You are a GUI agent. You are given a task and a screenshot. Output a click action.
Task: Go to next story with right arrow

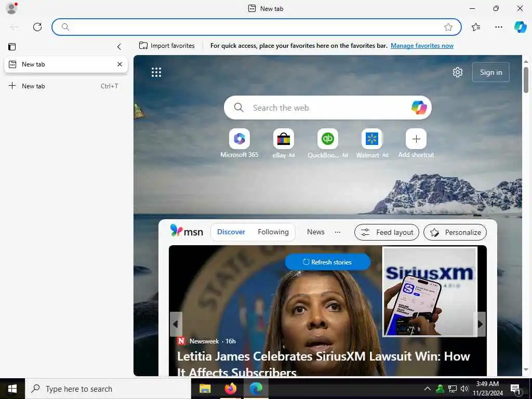tap(480, 324)
